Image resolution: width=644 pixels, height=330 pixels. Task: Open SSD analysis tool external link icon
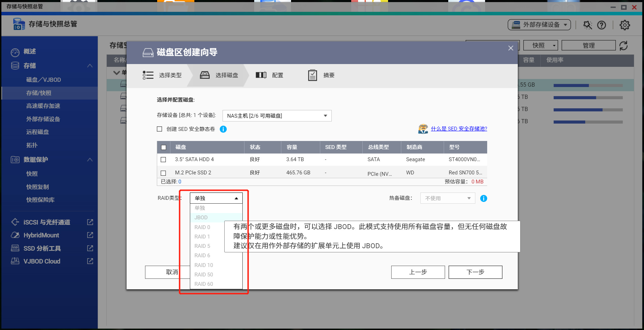coord(90,248)
